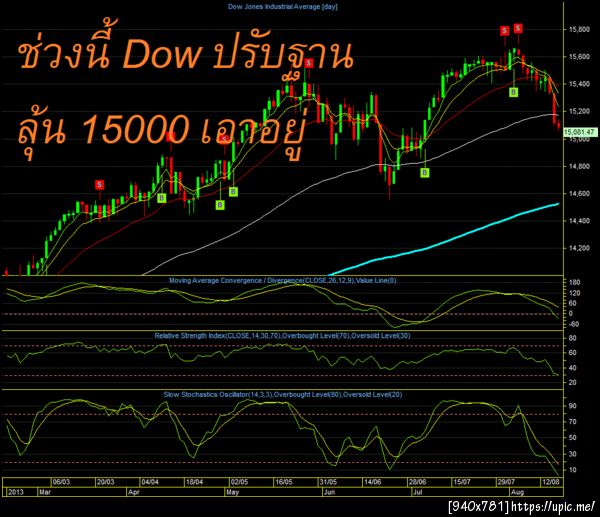Click the 2013 year label on the time axis
Viewport: 600px width, 517px height.
(x=16, y=492)
